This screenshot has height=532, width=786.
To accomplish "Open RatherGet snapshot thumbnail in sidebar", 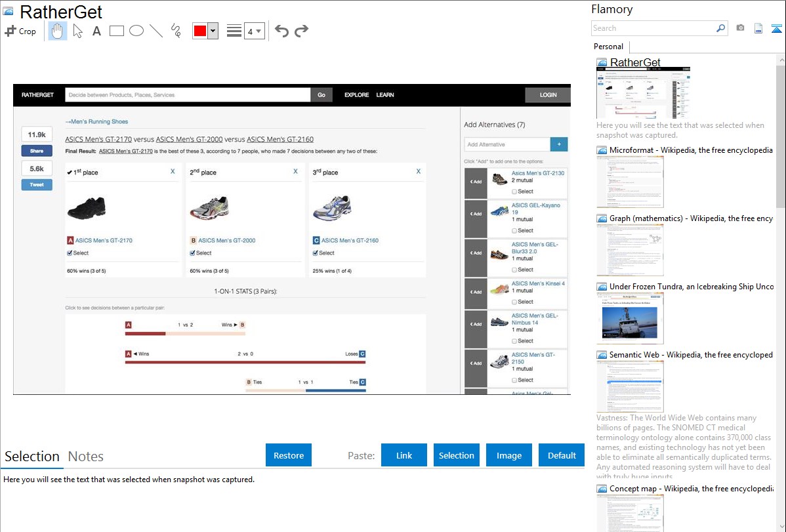I will pos(643,93).
